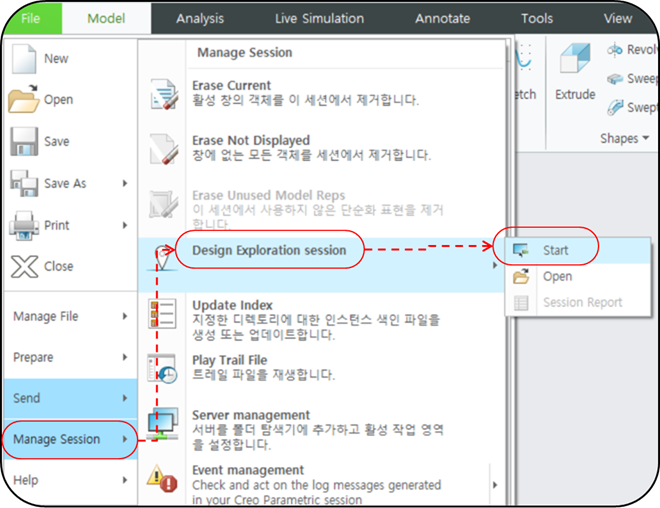Click the Print printer icon
The width and height of the screenshot is (660, 508).
(x=24, y=226)
